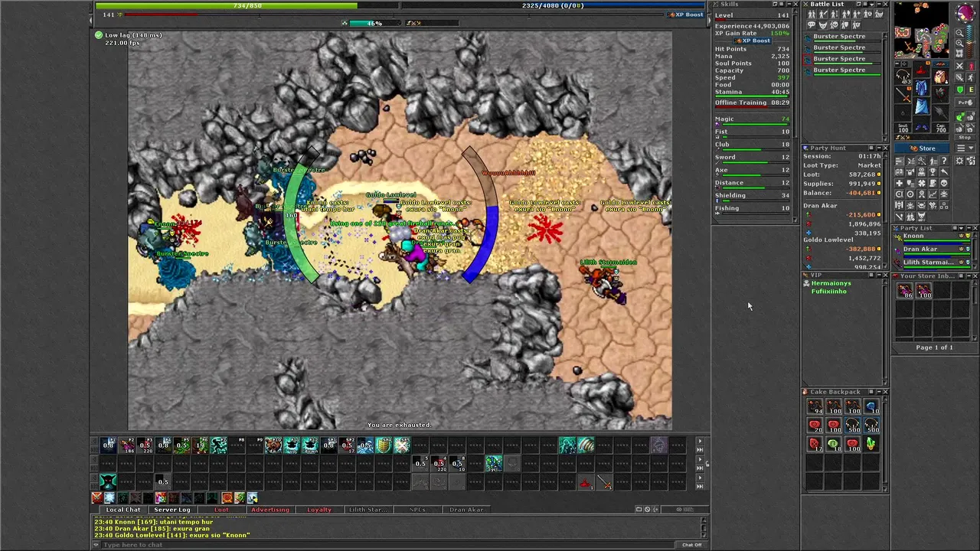The width and height of the screenshot is (980, 551).
Task: Click the trophy icon in widget grid
Action: pos(933,171)
